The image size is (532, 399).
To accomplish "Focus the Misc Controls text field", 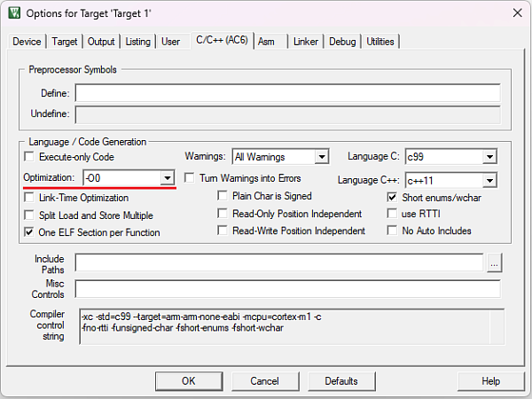I will click(287, 288).
